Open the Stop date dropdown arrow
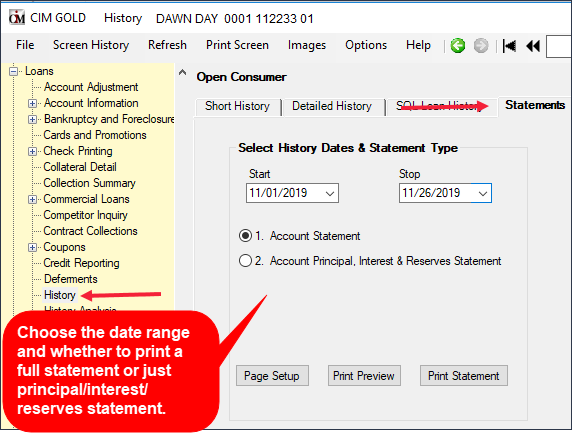Viewport: 572px width, 434px height. 483,193
